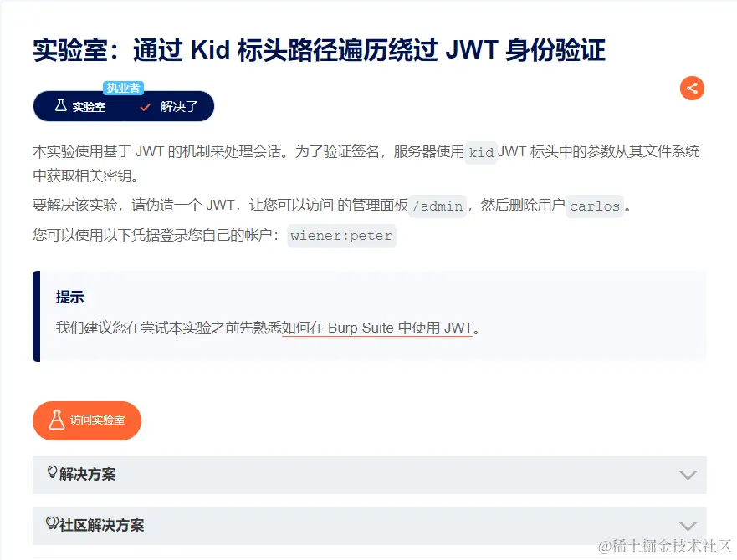Click the 执业者 level tag
The image size is (737, 560).
point(123,88)
